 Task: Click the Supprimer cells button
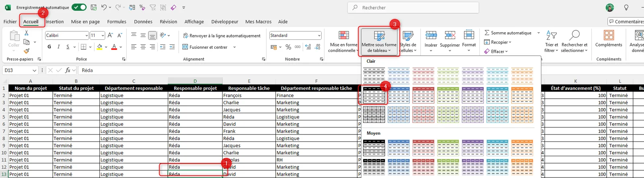pos(450,41)
